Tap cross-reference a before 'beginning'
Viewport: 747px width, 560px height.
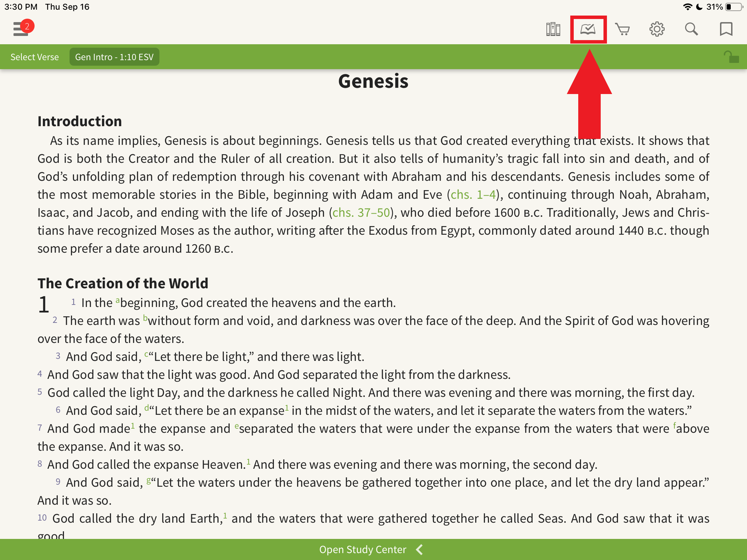coord(118,300)
